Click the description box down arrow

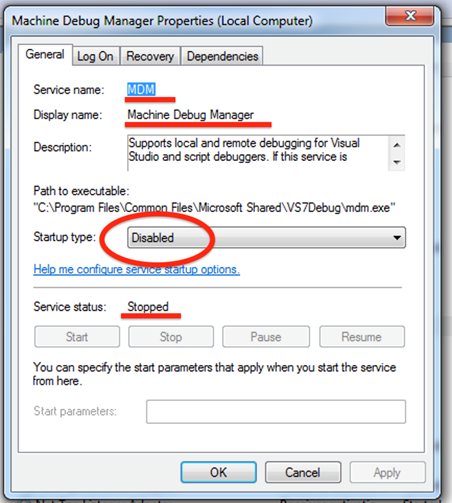[x=397, y=162]
